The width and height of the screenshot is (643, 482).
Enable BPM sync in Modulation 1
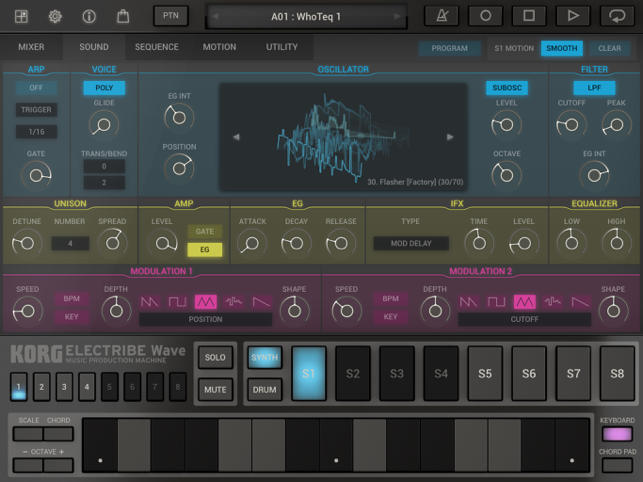pyautogui.click(x=71, y=298)
